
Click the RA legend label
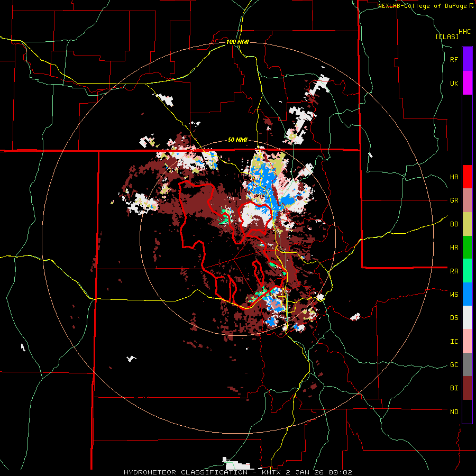(x=454, y=271)
